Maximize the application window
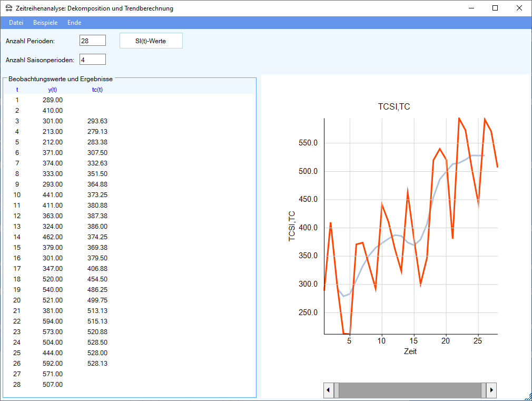 495,8
